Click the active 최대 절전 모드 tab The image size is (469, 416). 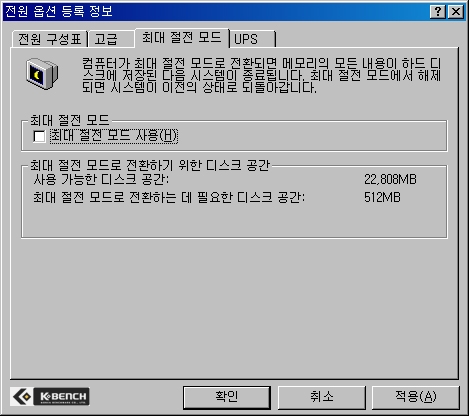point(182,37)
